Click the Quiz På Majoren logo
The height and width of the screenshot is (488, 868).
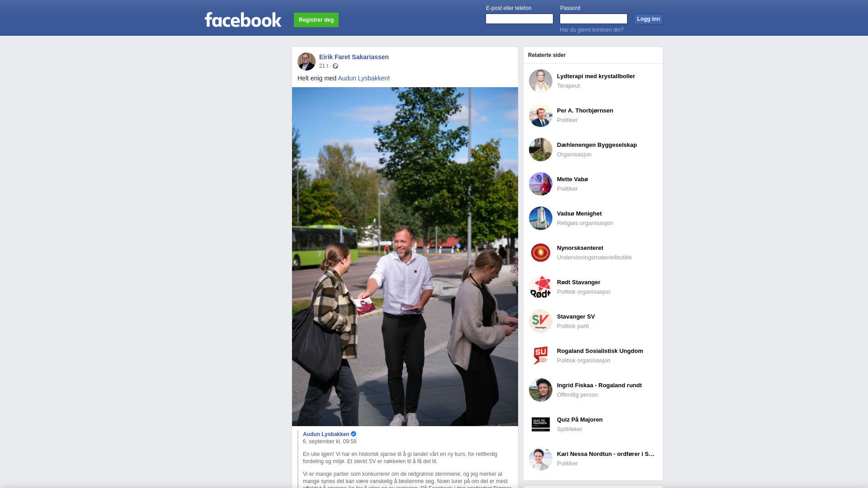[x=541, y=424]
